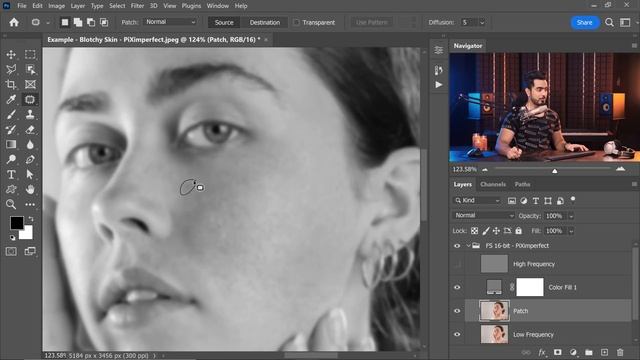This screenshot has width=640, height=360.
Task: Choose Add to selection mode
Action: (78, 22)
